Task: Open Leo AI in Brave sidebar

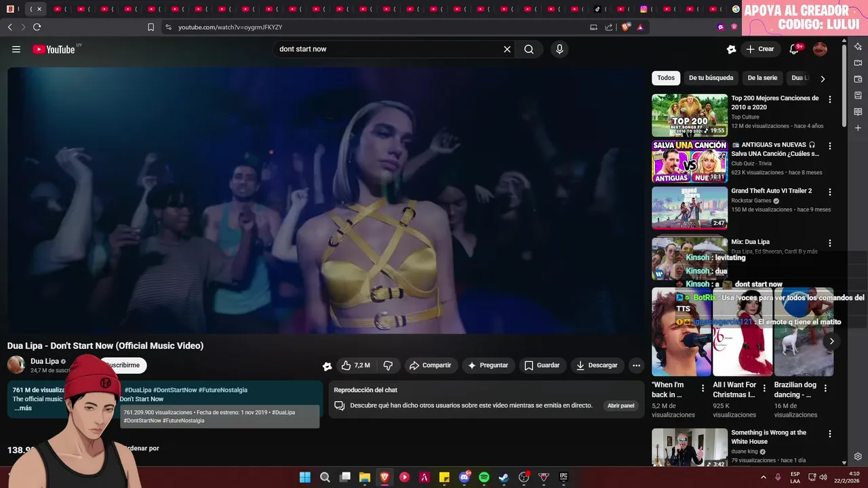Action: click(858, 46)
